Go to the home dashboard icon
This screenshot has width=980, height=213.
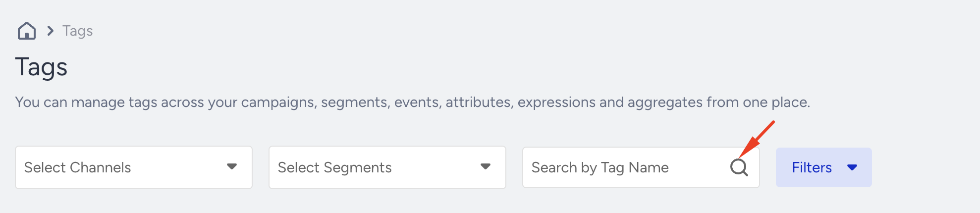pos(27,31)
